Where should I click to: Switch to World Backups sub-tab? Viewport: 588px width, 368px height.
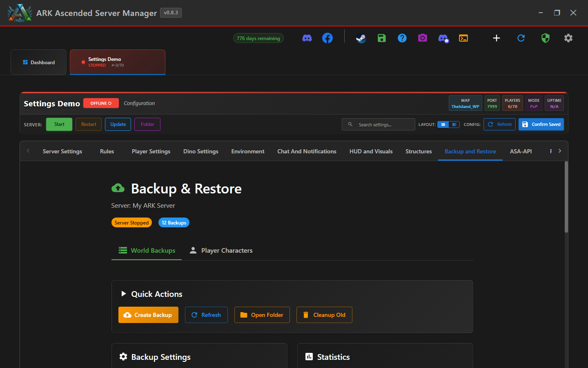click(x=147, y=250)
